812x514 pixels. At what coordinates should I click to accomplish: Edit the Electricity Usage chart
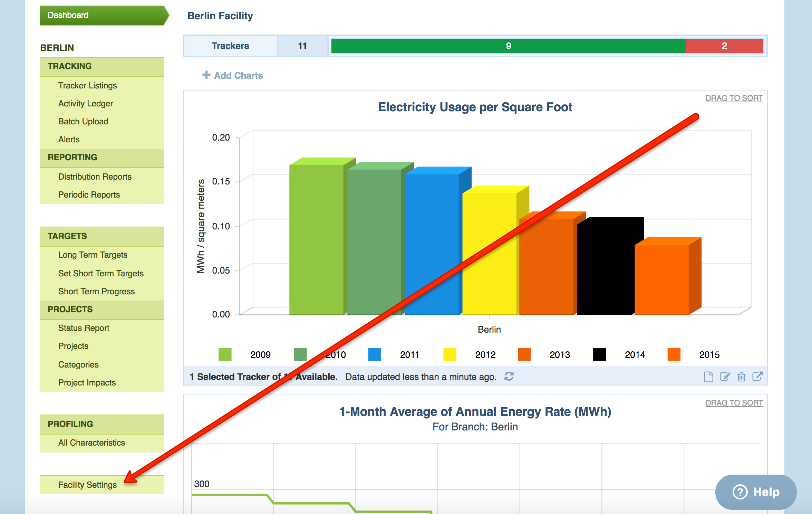725,377
